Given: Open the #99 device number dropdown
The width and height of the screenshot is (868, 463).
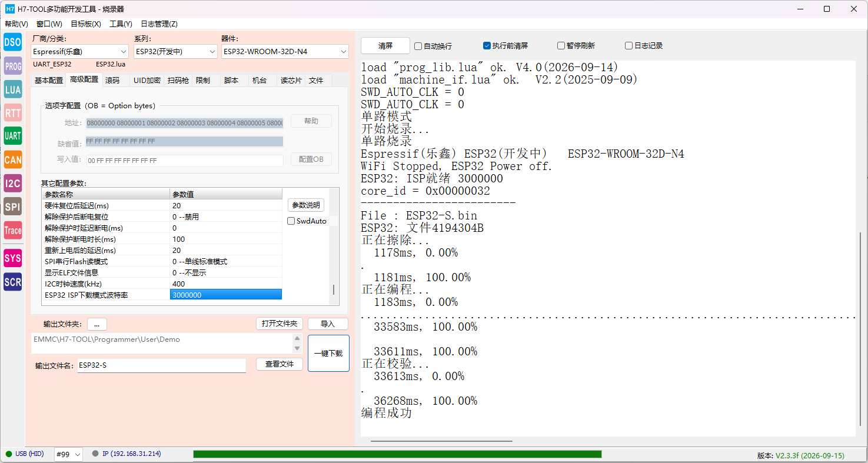Looking at the screenshot, I should tap(68, 454).
